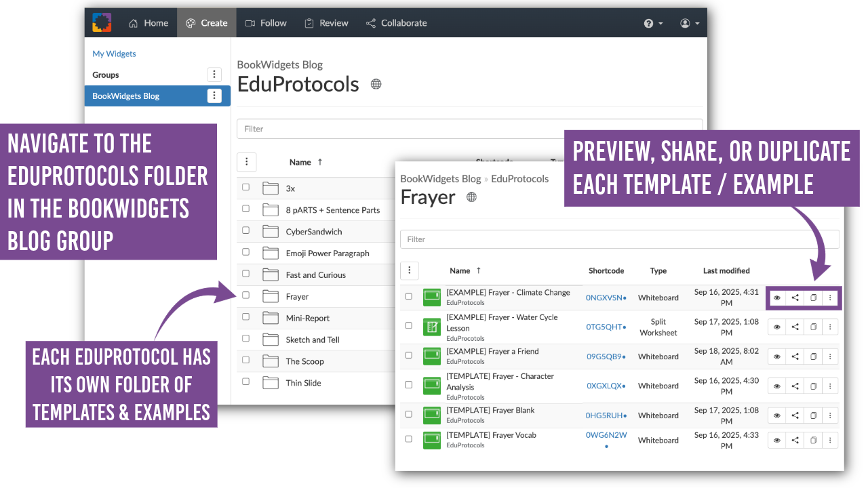
Task: Check the checkbox next to the Frayer folder
Action: (246, 296)
